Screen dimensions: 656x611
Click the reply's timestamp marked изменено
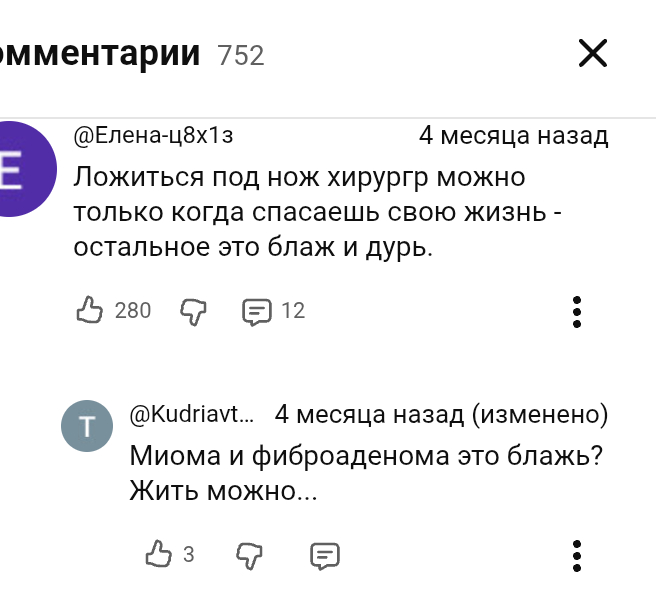pyautogui.click(x=441, y=414)
